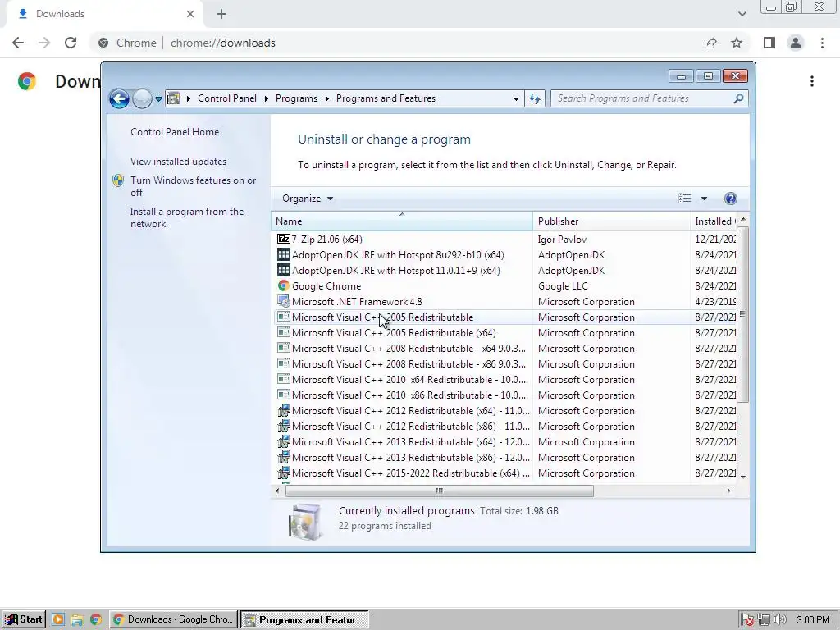Bookmark this page with the star icon
Image resolution: width=840 pixels, height=630 pixels.
point(737,43)
